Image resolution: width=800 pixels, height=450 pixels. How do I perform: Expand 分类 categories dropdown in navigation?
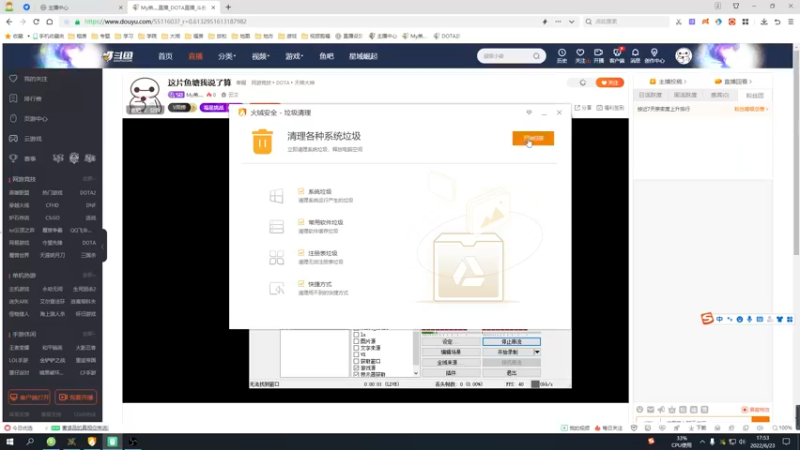tap(227, 56)
